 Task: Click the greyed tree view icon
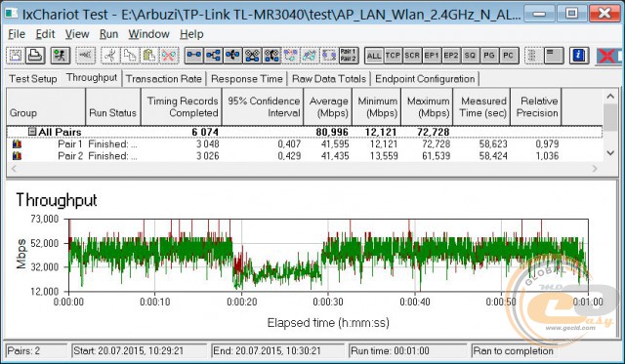click(x=533, y=56)
